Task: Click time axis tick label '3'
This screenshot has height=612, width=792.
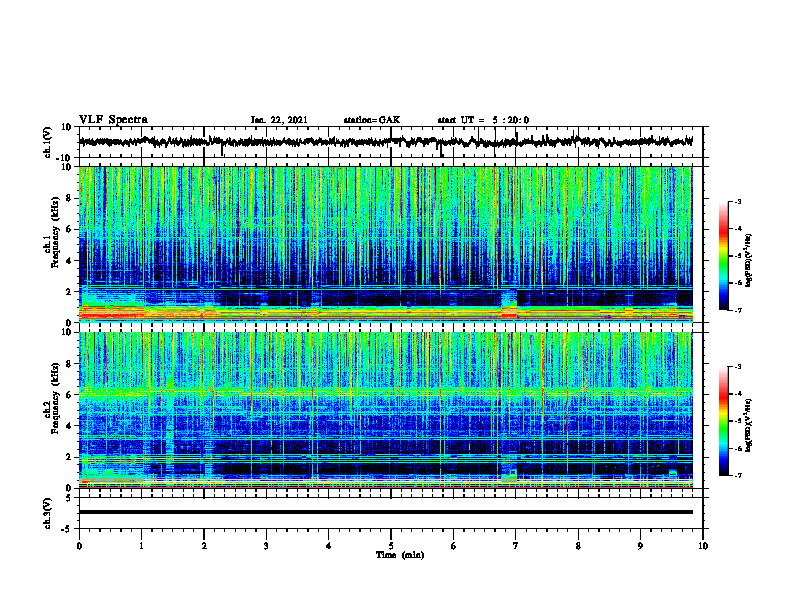Action: [266, 546]
